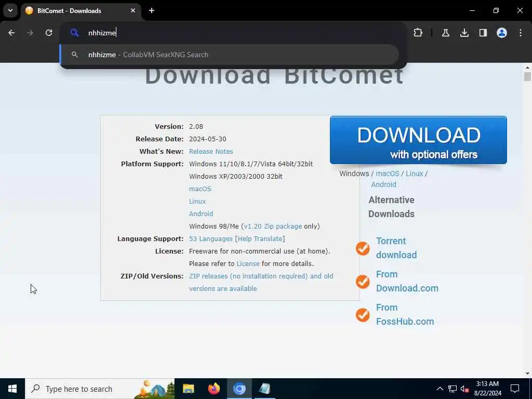532x399 pixels.
Task: Click the From FossHub.com link
Action: point(405,314)
